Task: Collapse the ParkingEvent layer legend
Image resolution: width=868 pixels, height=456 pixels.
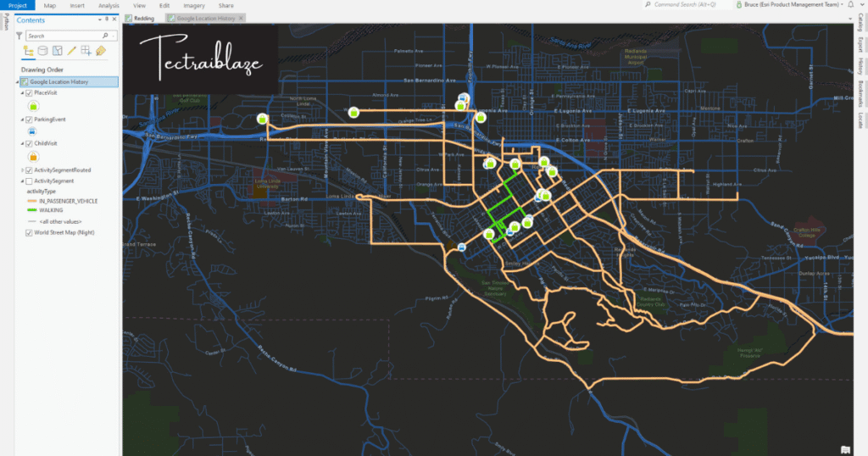Action: click(23, 120)
